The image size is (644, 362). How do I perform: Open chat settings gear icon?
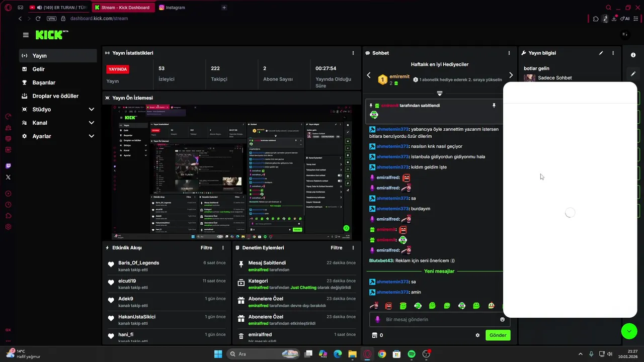477,335
